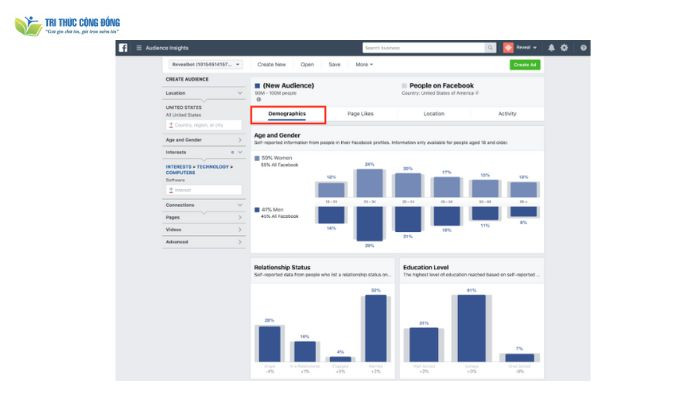This screenshot has height=400, width=700.
Task: Click the Audience Insights title
Action: coord(167,48)
